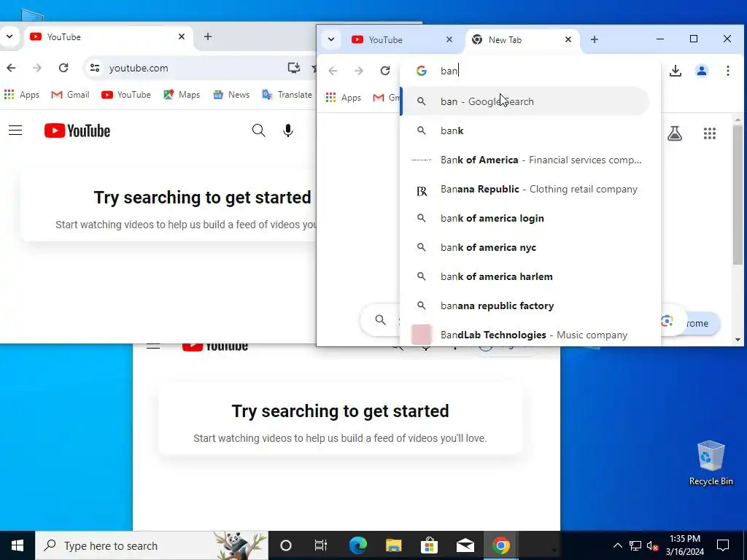Screen dimensions: 747x560
Task: Select the 'ban - Google Search' suggestion
Action: point(525,101)
